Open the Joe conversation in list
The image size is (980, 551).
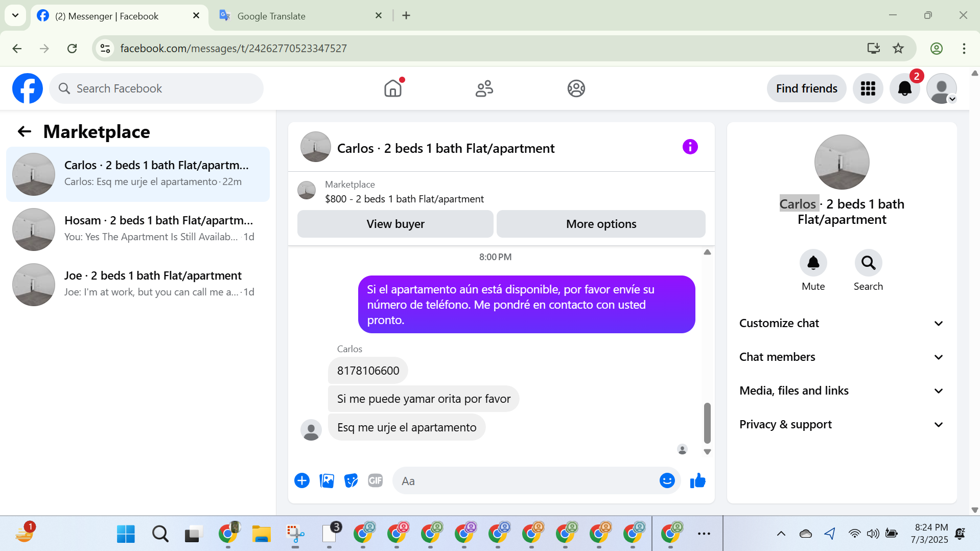tap(138, 285)
